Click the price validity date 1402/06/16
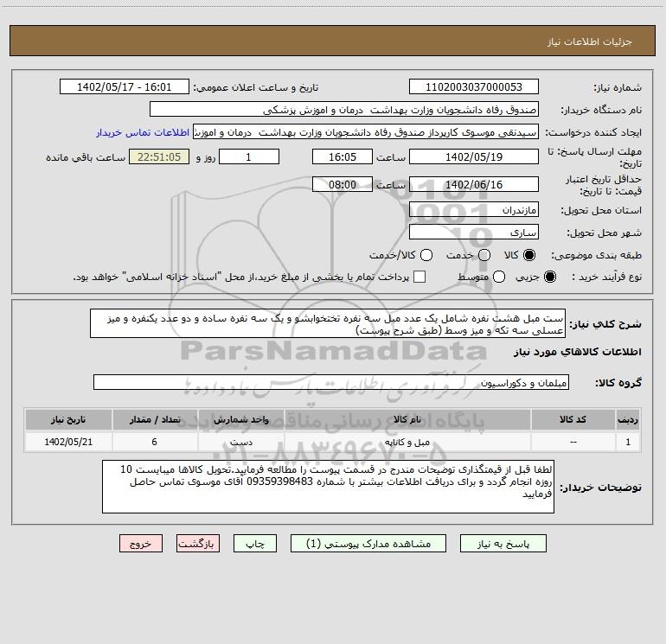This screenshot has width=666, height=644. [x=474, y=184]
